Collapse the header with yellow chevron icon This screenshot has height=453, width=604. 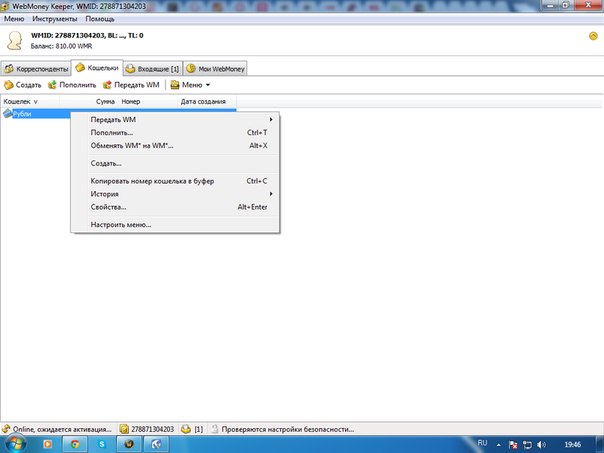pyautogui.click(x=593, y=36)
